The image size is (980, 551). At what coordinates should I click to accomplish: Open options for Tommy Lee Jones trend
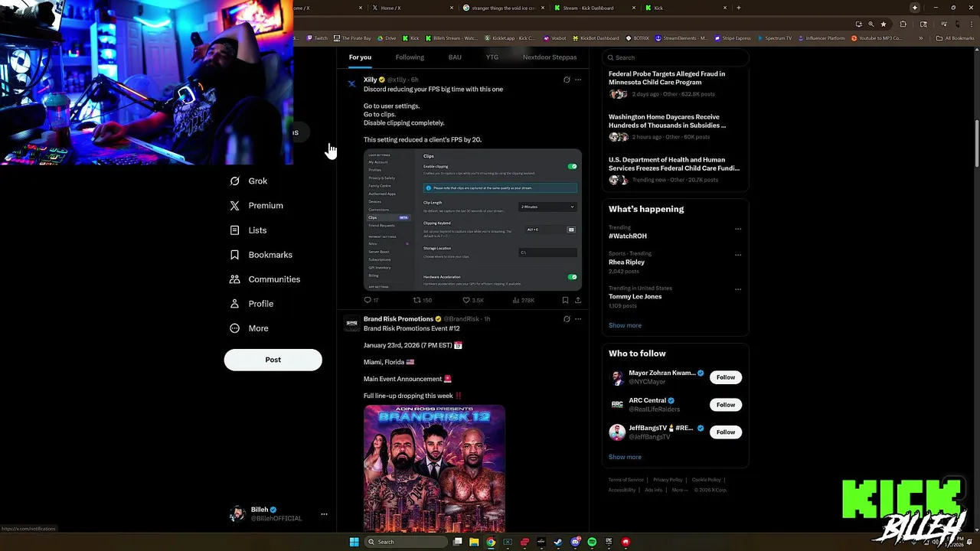pos(738,289)
